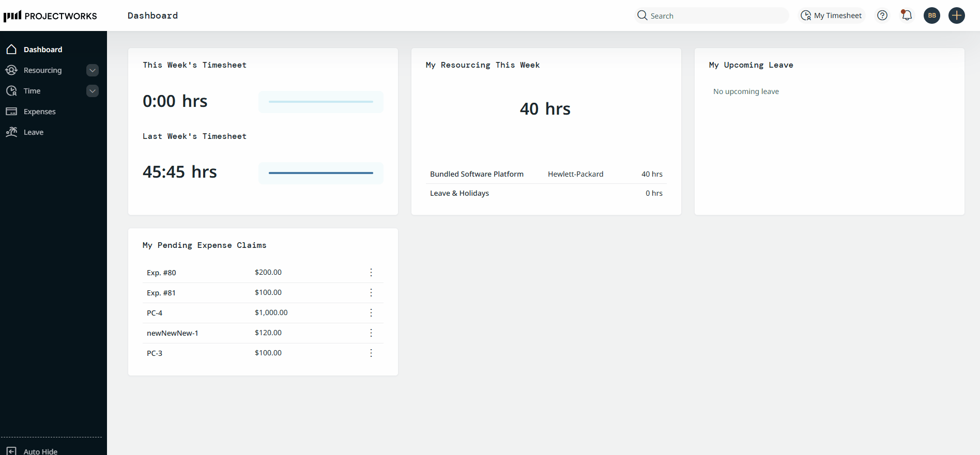This screenshot has width=980, height=455.
Task: Open options for expense newNewNew-1
Action: (x=371, y=333)
